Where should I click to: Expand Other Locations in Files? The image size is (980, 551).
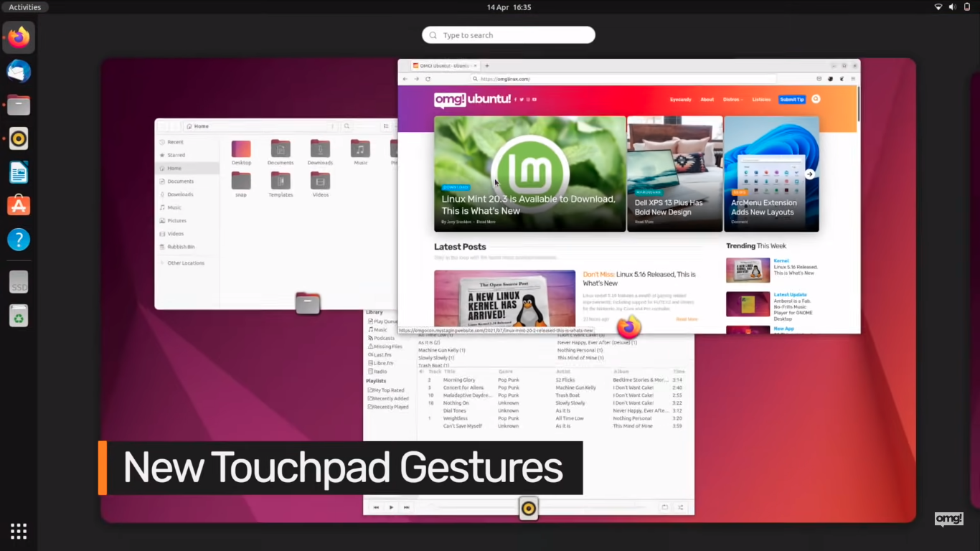[x=187, y=263]
